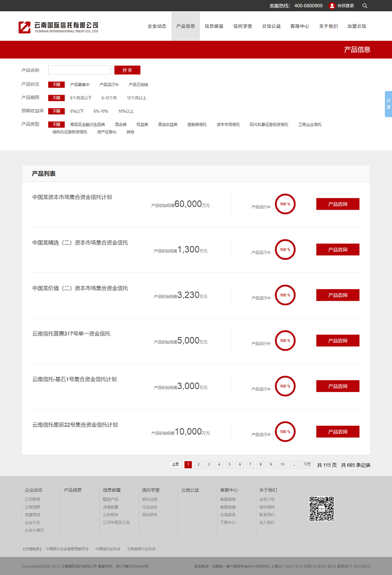Click the member login user icon
Screen dimensions: 392x575
tap(332, 6)
